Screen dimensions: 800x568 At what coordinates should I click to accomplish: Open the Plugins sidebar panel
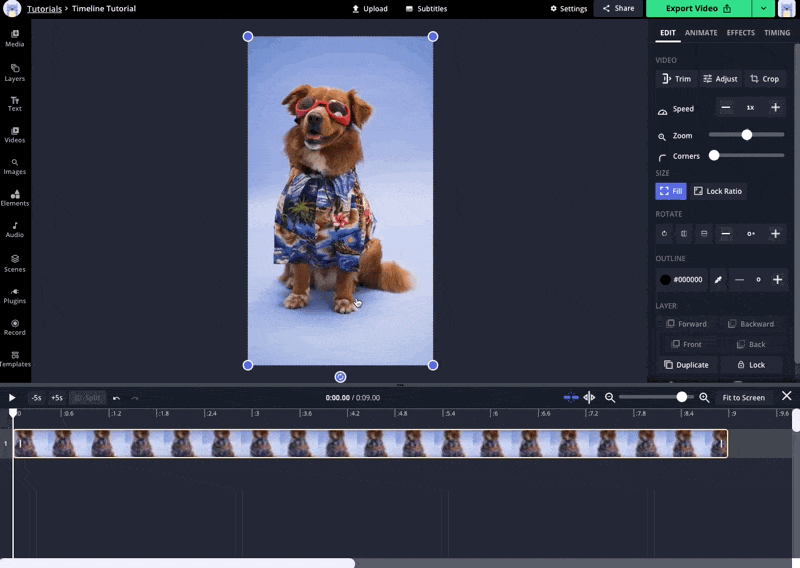[15, 295]
